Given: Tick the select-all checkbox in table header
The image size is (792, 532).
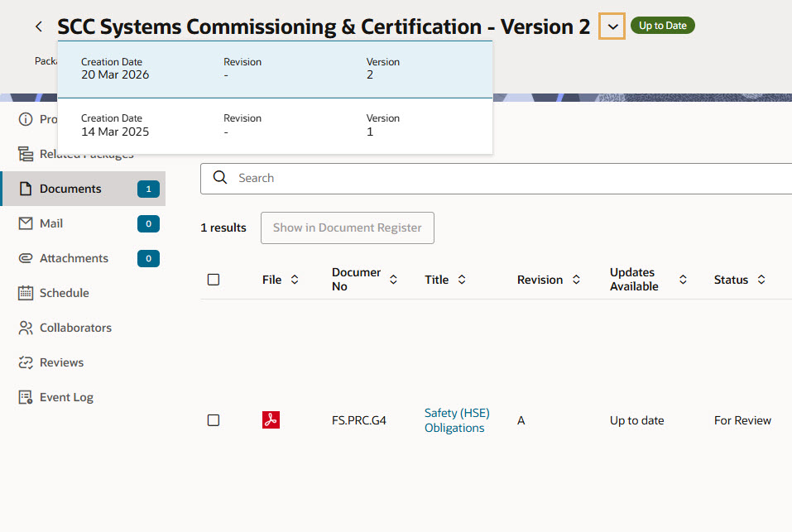Looking at the screenshot, I should (214, 280).
